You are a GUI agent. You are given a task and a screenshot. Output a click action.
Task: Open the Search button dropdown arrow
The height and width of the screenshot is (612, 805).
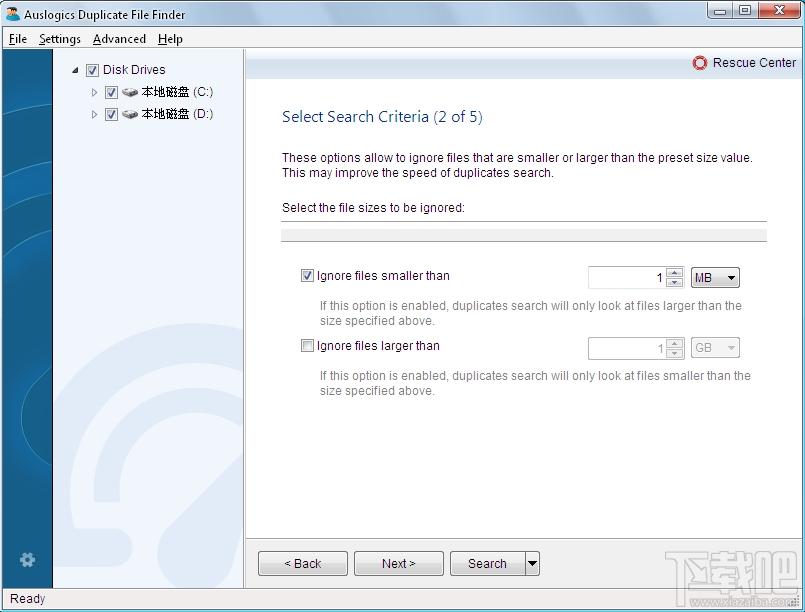532,564
